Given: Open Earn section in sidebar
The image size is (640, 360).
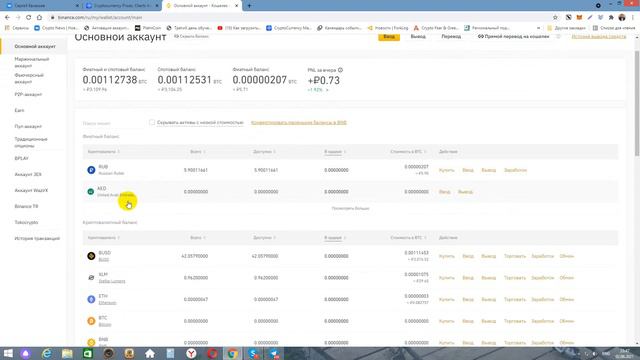Looking at the screenshot, I should tap(19, 110).
